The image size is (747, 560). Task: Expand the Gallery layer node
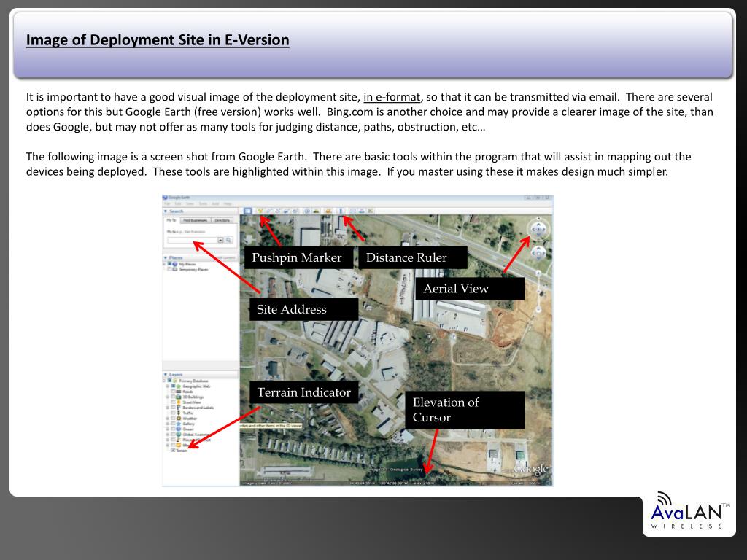click(168, 424)
